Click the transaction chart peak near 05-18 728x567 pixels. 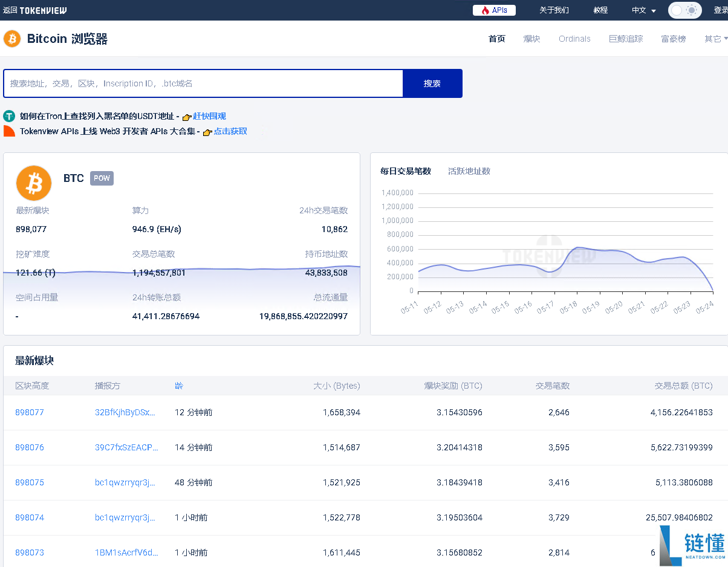tap(579, 247)
